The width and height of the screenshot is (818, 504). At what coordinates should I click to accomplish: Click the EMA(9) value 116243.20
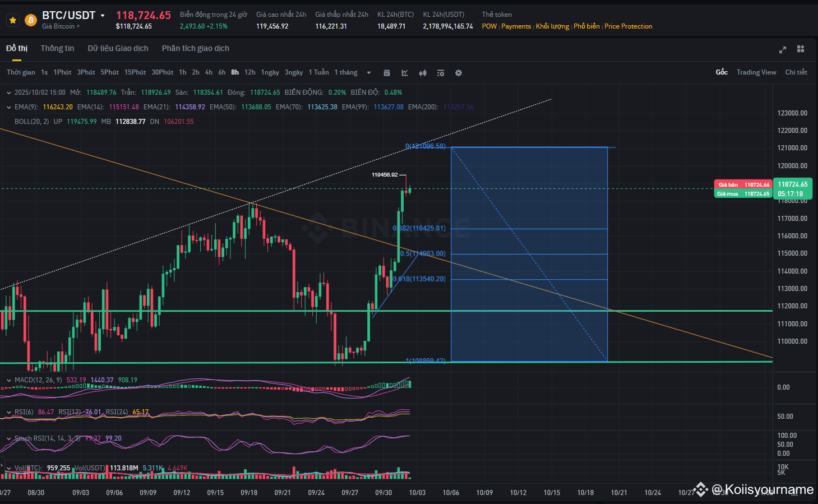(x=58, y=107)
